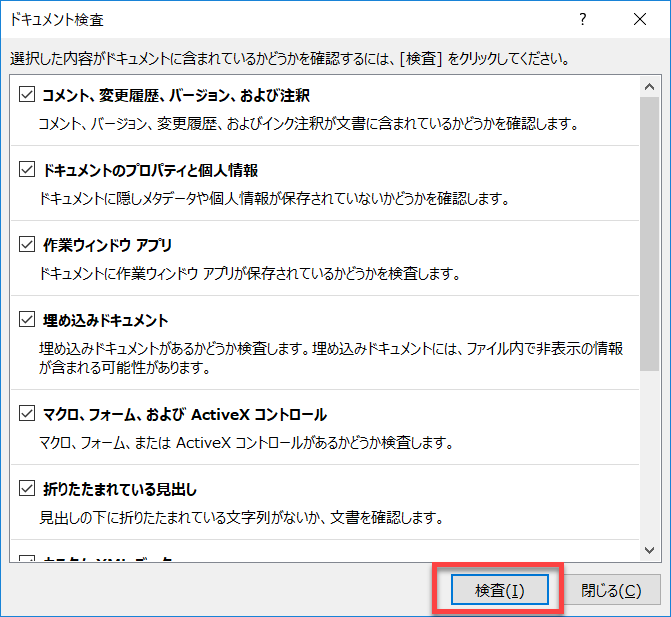Open help with the question mark icon
The height and width of the screenshot is (617, 671).
[x=582, y=19]
